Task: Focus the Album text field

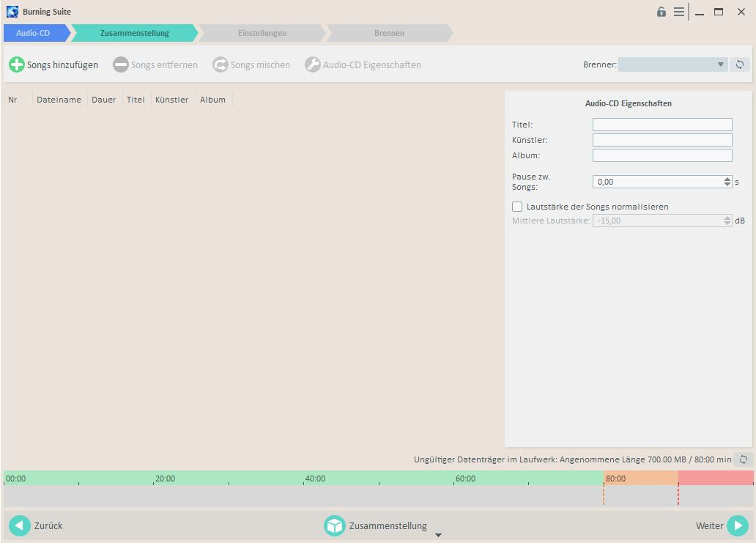Action: [661, 155]
